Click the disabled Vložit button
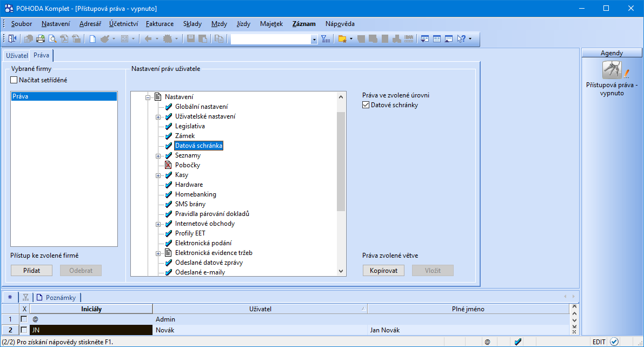The width and height of the screenshot is (644, 347). tap(433, 271)
